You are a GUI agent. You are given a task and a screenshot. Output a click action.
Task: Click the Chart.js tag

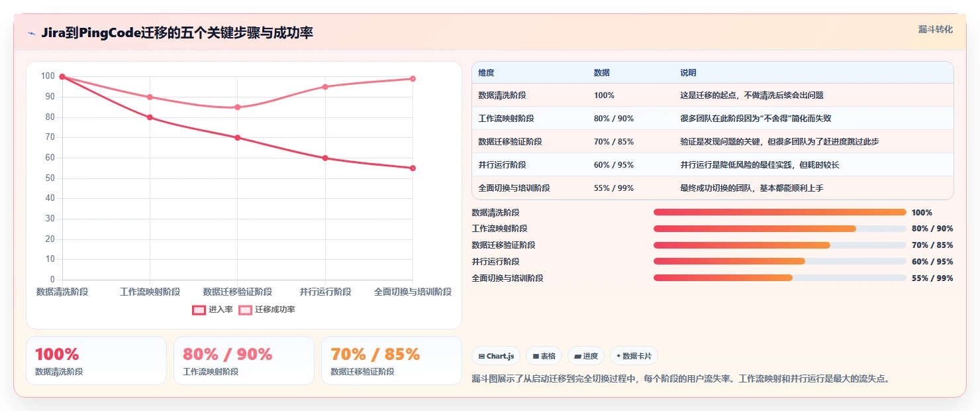(x=497, y=356)
